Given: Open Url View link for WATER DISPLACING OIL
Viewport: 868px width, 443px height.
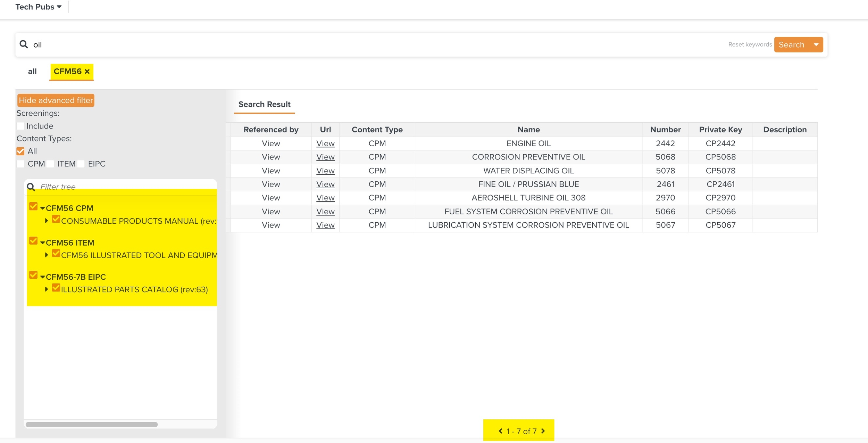Looking at the screenshot, I should 325,171.
